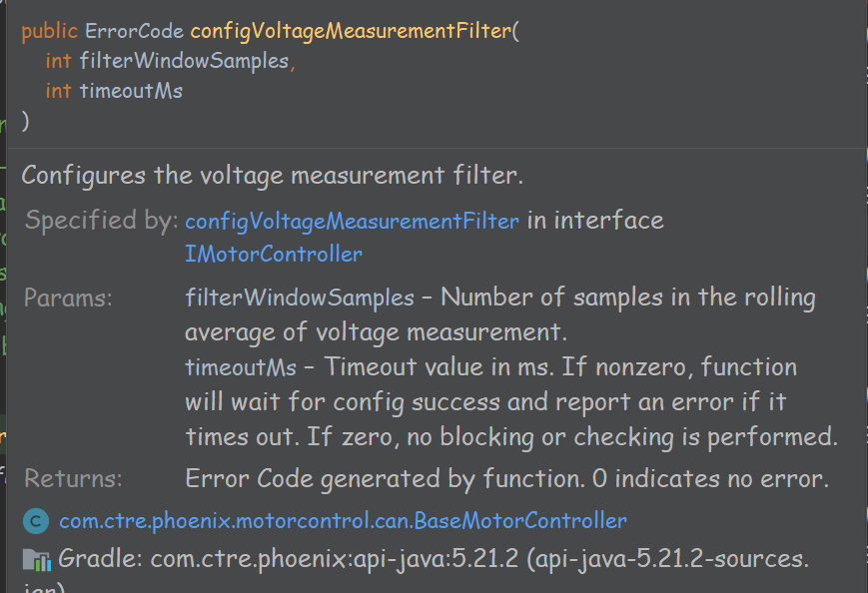
Task: Click the ErrorCode return type
Action: 134,31
